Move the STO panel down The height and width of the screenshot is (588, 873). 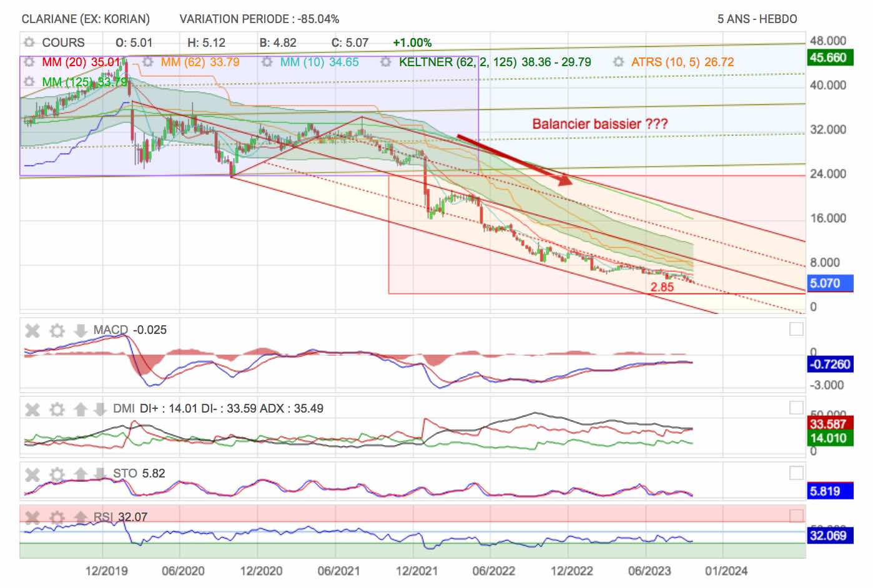[x=100, y=474]
